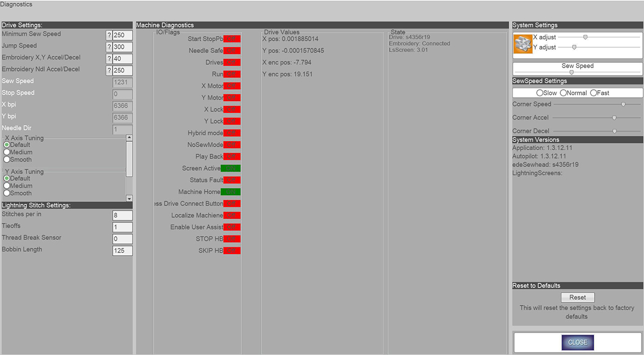Click the CLOSE button
This screenshot has height=355, width=644.
(577, 342)
